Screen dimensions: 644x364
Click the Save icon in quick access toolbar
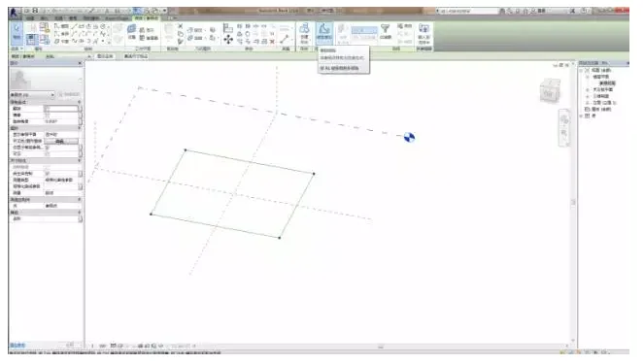(x=35, y=11)
